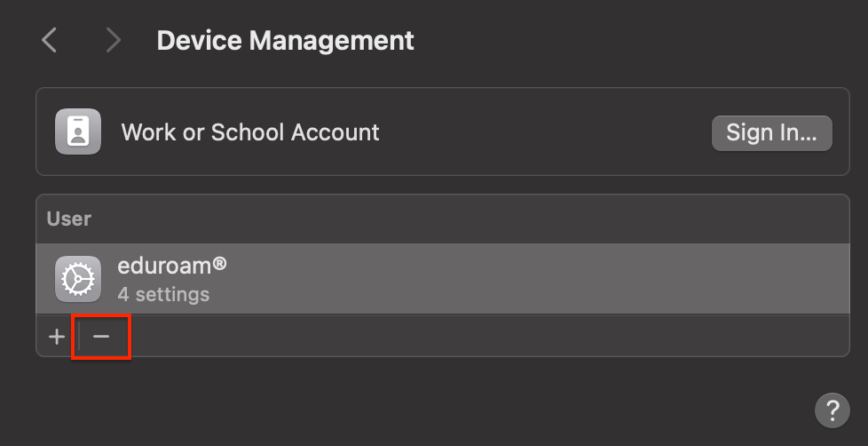Click the "User" section header

click(69, 219)
